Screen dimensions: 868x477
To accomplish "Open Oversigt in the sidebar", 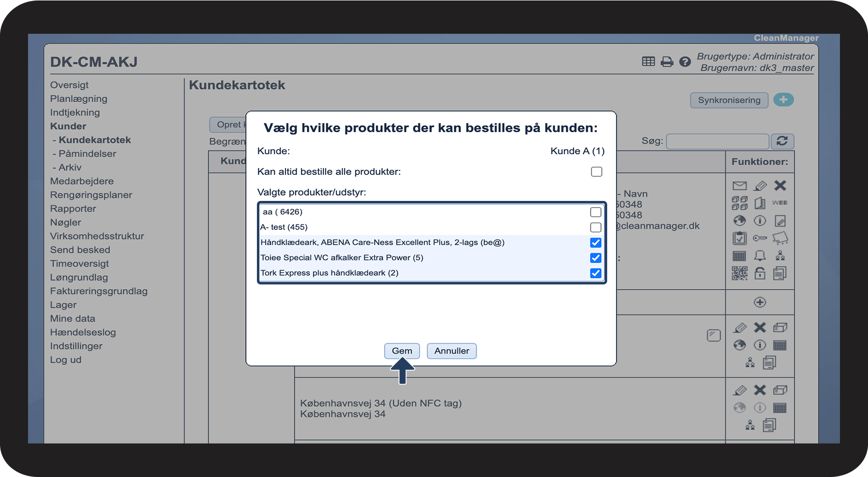I will 69,85.
